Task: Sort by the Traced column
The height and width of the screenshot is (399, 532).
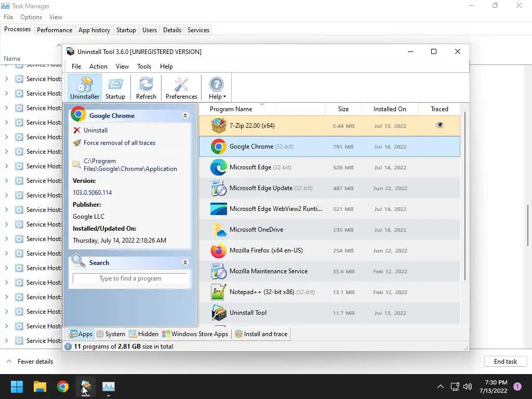Action: 440,109
